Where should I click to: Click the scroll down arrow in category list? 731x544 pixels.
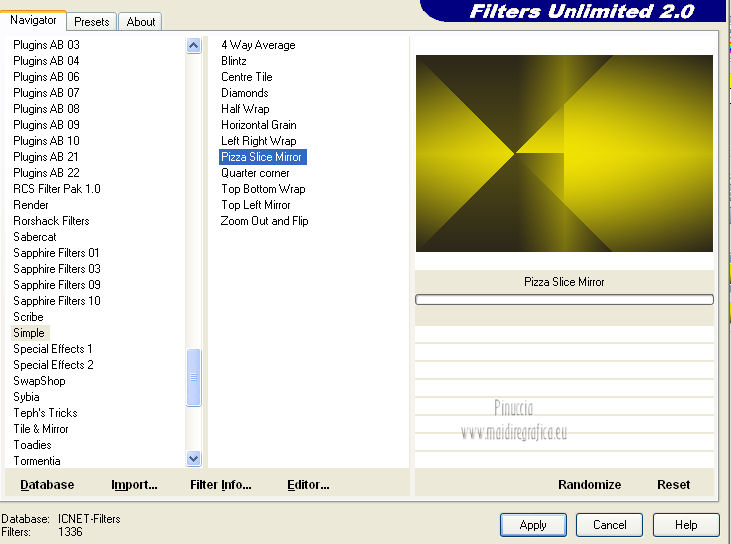193,459
